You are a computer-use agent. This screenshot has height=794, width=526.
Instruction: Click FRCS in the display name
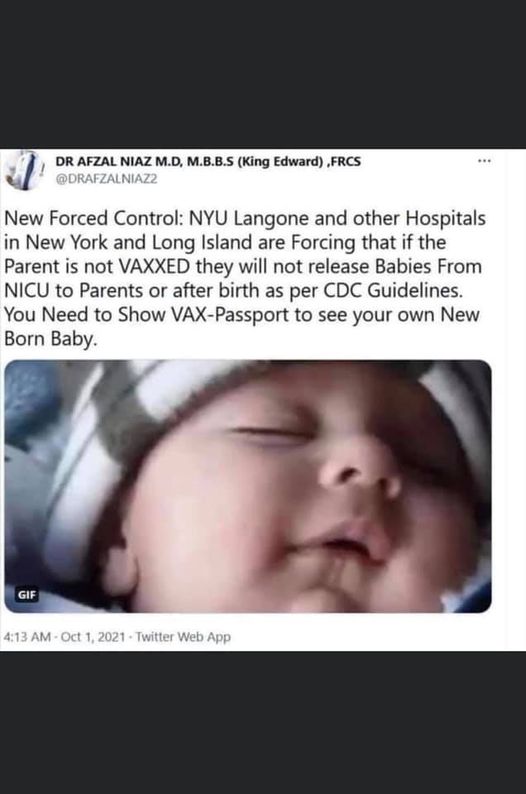346,162
